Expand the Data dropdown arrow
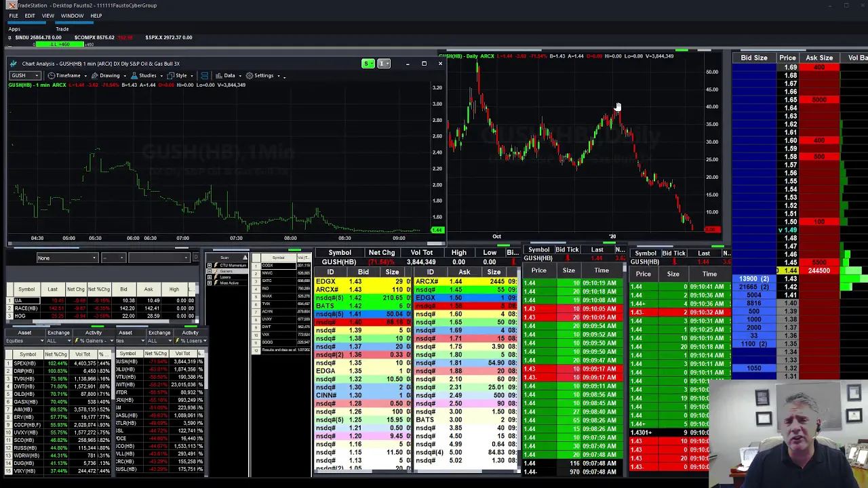868x488 pixels. [240, 76]
